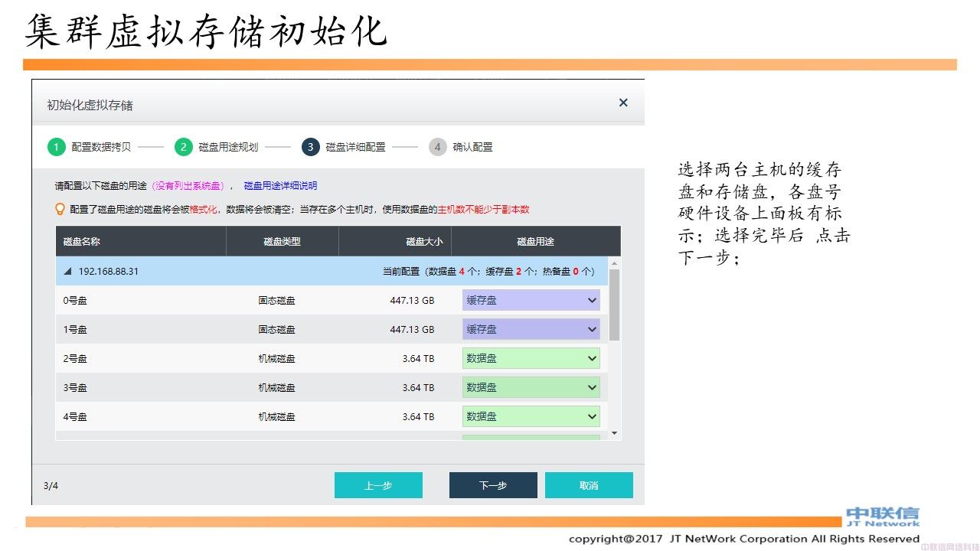Click 取消 cancel button

[x=589, y=485]
